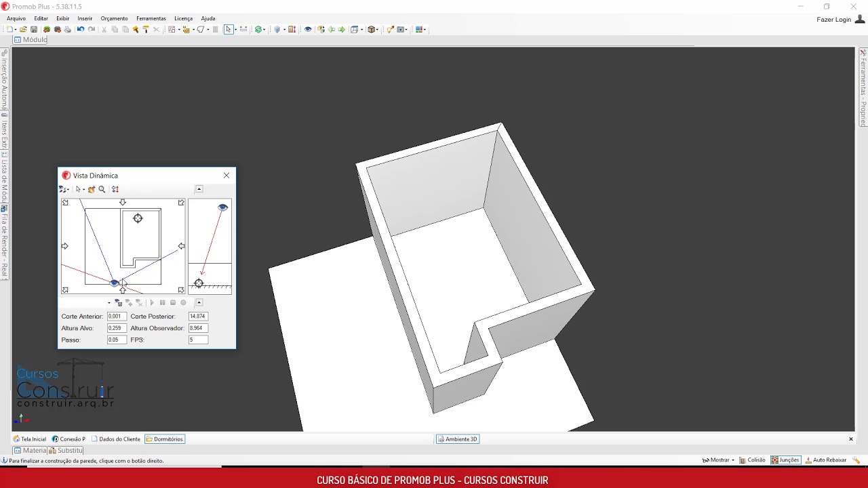The width and height of the screenshot is (868, 488).
Task: Click the Corte Posterior input field
Action: (x=198, y=317)
